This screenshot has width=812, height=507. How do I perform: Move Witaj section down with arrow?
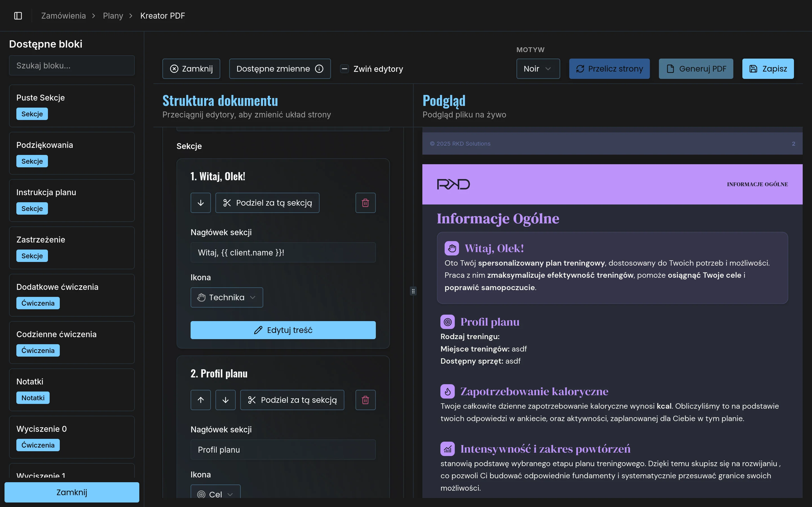click(x=201, y=203)
